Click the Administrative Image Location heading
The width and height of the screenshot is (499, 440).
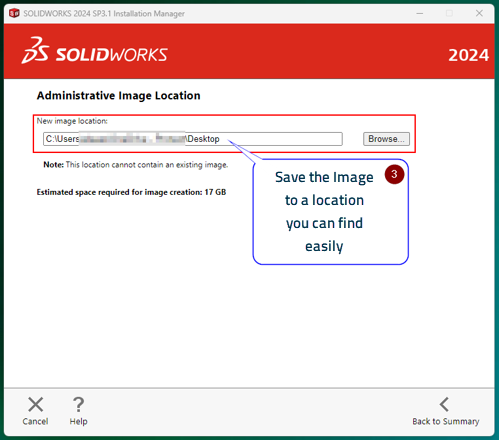tap(118, 96)
